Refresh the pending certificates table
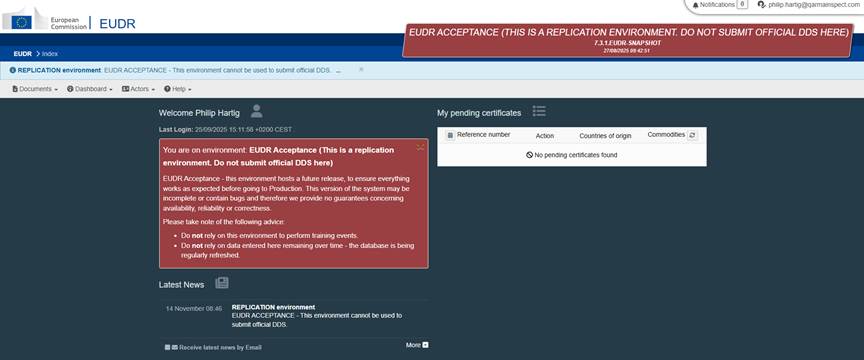This screenshot has height=360, width=864. 692,135
